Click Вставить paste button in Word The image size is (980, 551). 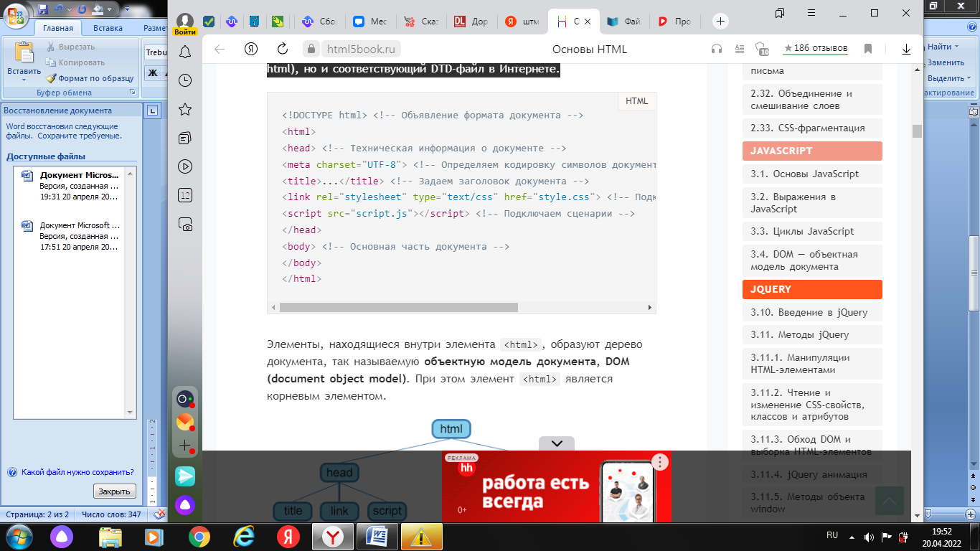pos(24,59)
